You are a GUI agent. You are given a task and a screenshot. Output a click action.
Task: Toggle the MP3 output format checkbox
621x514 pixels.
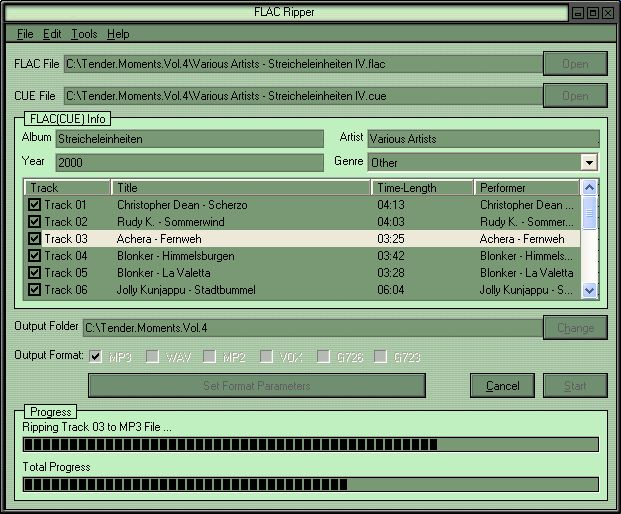coord(95,357)
